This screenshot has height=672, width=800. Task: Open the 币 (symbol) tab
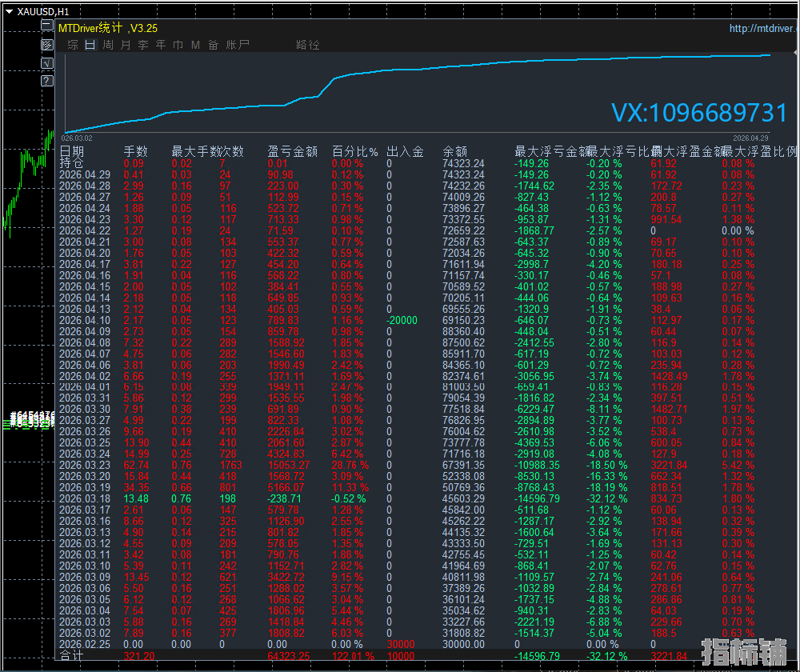pos(178,45)
